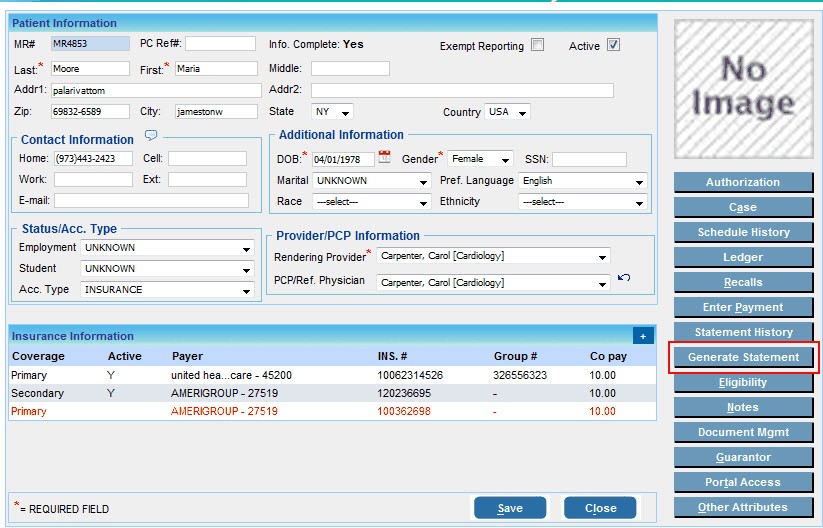Uncheck the Active checkbox
Viewport: 823px width, 528px height.
(x=613, y=45)
